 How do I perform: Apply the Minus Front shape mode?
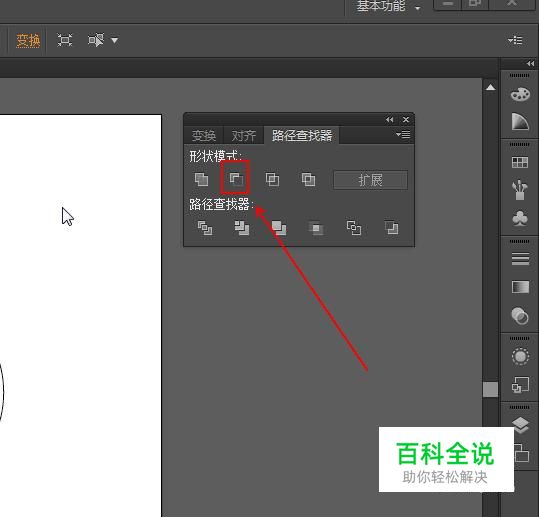click(236, 179)
